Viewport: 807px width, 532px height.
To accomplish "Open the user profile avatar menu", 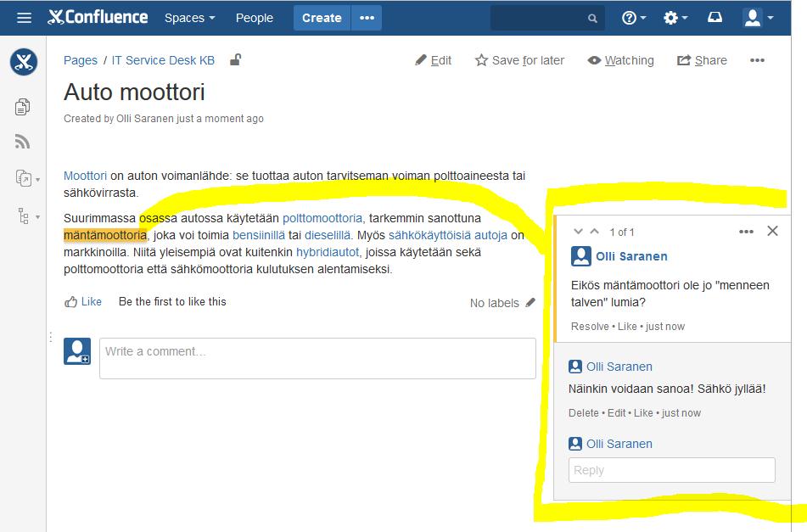I will click(x=758, y=18).
